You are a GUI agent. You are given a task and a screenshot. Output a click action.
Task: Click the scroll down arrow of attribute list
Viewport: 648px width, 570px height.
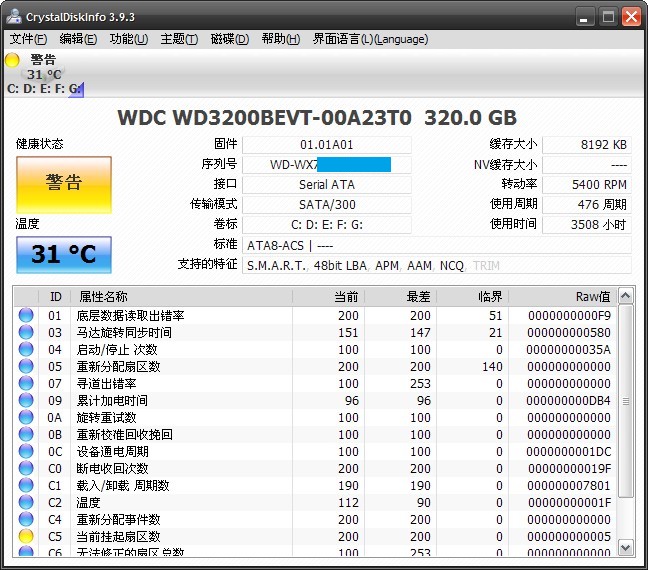coord(626,548)
